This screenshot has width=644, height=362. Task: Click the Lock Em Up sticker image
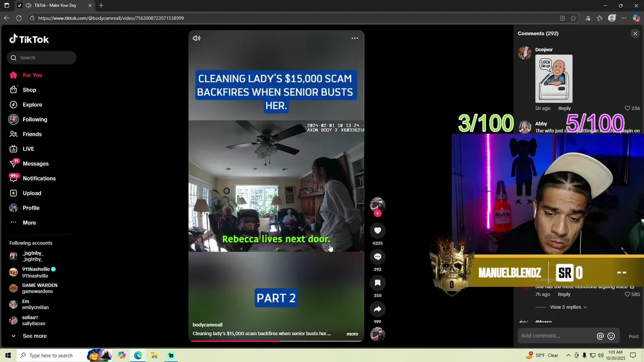point(554,78)
